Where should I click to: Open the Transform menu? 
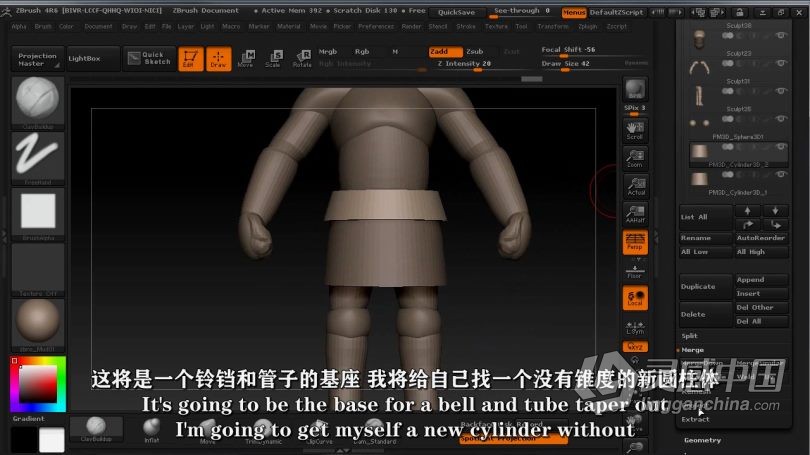tap(553, 26)
